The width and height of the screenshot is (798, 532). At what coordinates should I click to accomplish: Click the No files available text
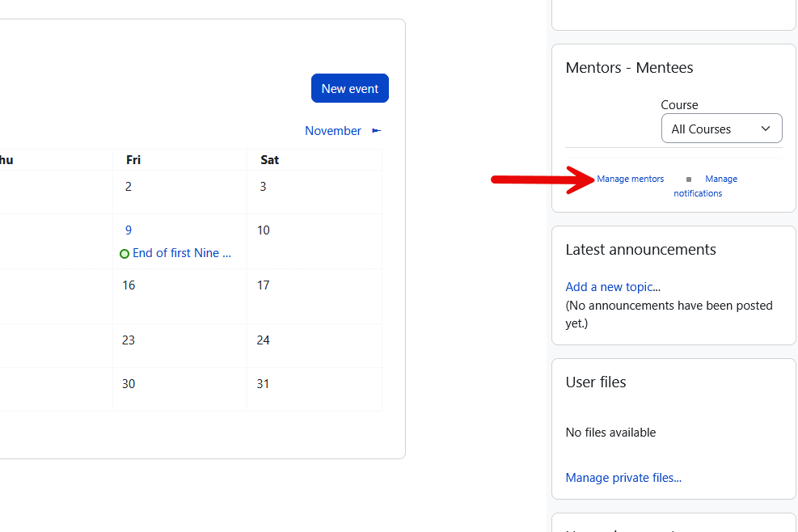pyautogui.click(x=610, y=433)
